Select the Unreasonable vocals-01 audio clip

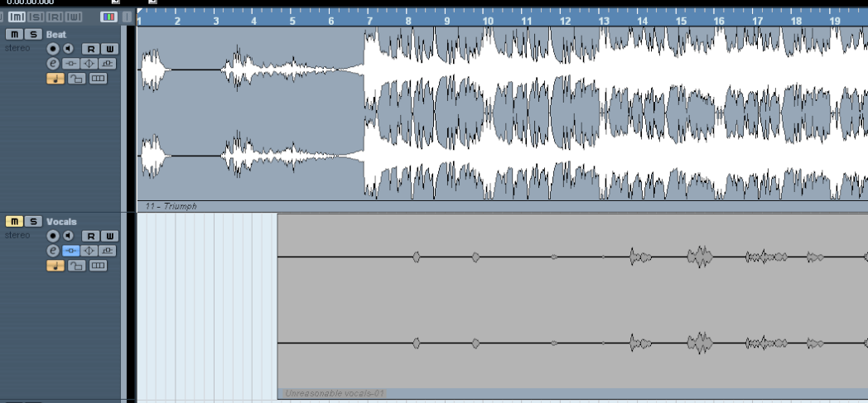[x=572, y=306]
